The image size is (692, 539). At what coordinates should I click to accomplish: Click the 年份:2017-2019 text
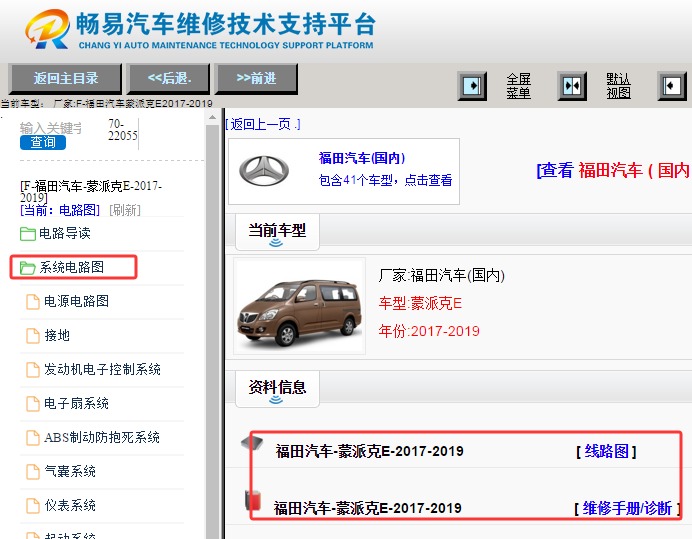tap(429, 331)
